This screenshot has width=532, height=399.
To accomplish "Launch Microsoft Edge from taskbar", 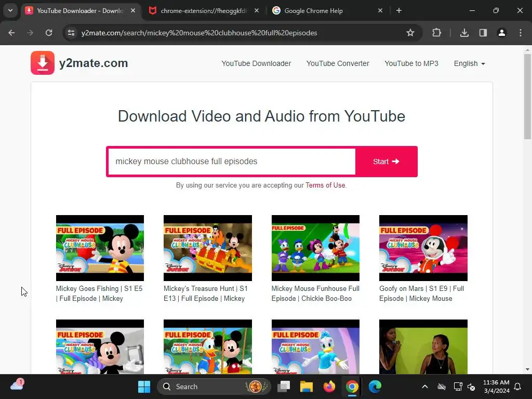I will coord(375,387).
